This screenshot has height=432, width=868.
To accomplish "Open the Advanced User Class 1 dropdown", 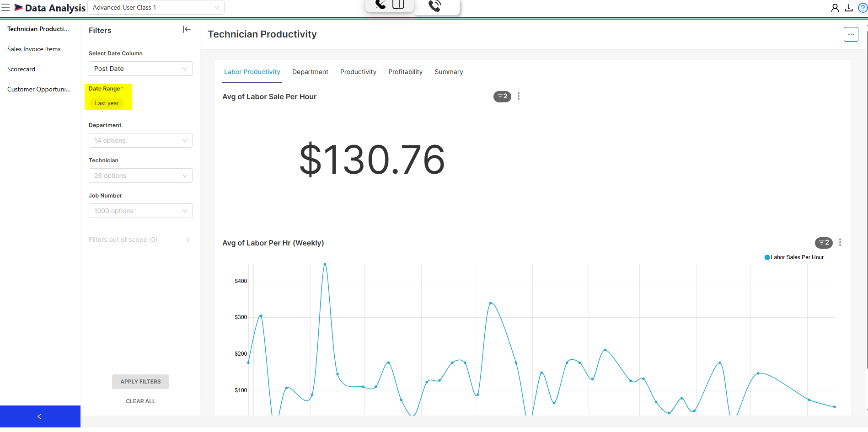I will [156, 7].
